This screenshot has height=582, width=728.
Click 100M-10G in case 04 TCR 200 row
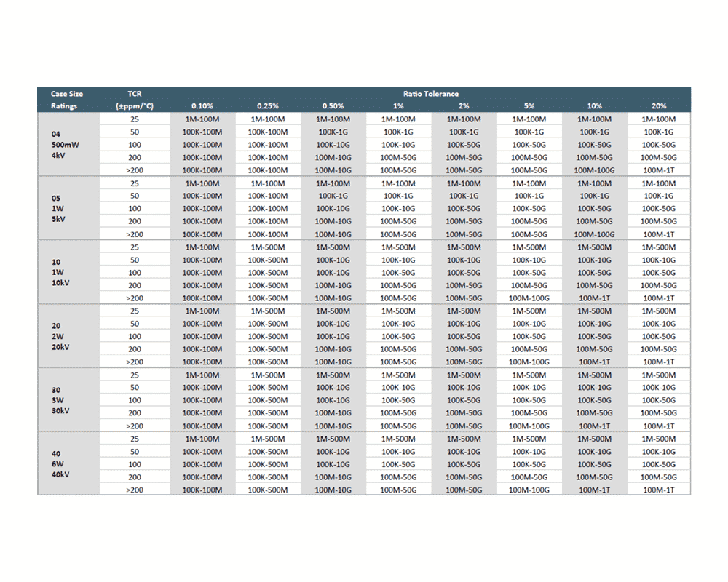tap(333, 158)
